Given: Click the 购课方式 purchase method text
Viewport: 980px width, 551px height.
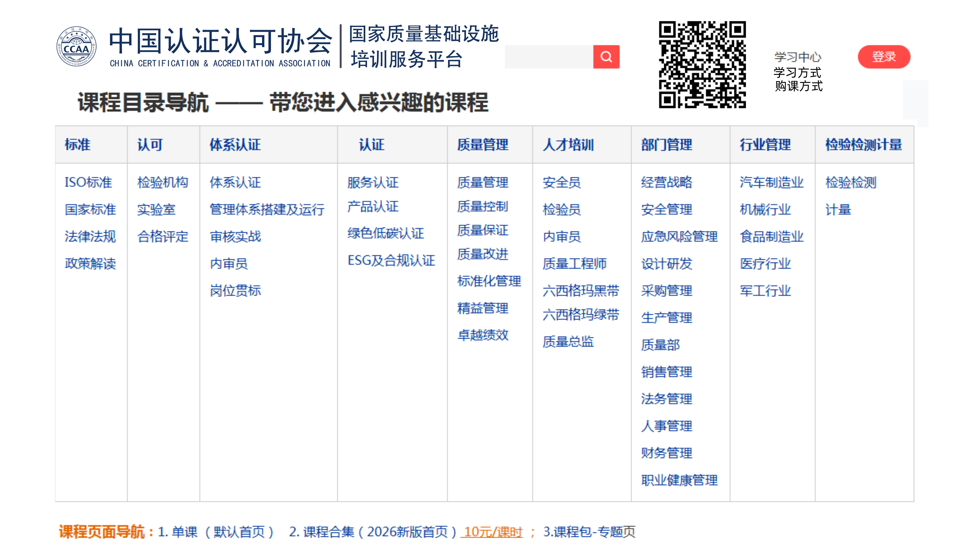Looking at the screenshot, I should pos(799,86).
